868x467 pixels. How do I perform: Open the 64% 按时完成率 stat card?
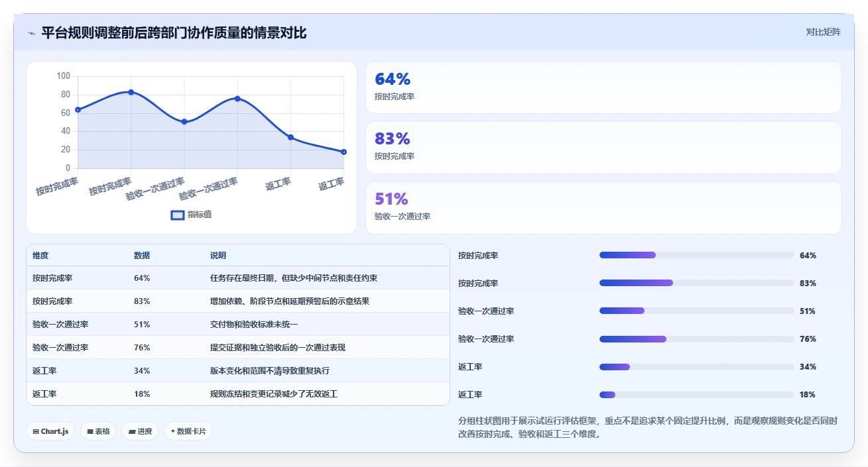[603, 87]
